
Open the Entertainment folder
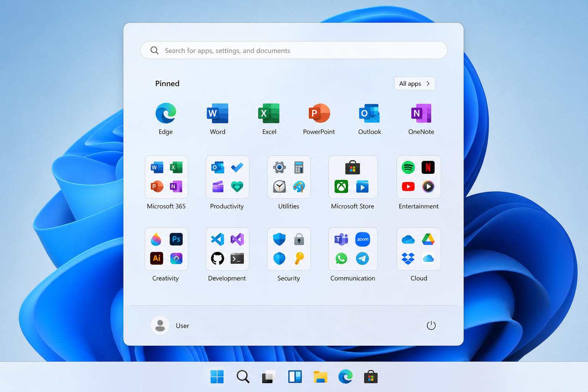(418, 177)
